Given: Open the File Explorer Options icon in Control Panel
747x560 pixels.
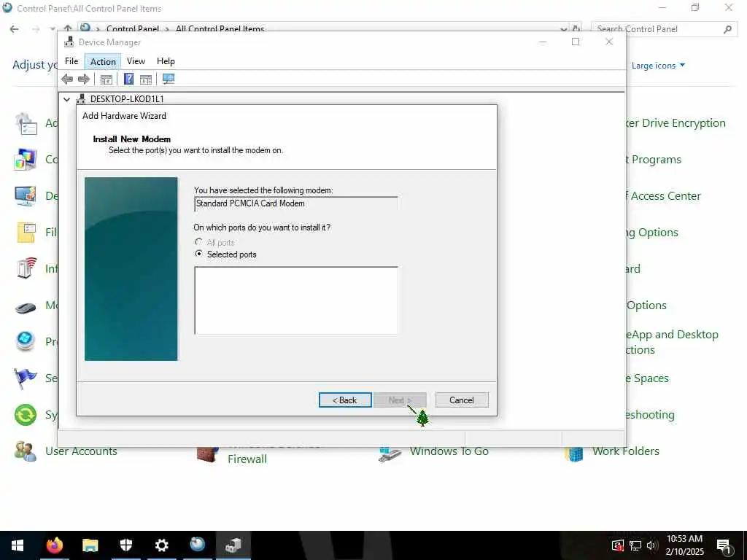Looking at the screenshot, I should coord(26,233).
